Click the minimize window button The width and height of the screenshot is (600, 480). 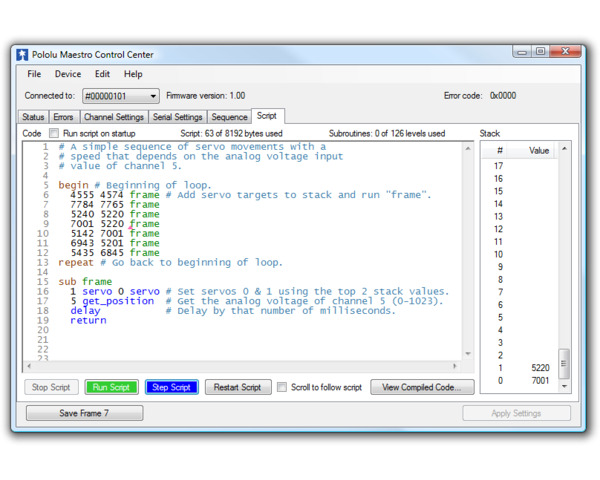coord(522,52)
